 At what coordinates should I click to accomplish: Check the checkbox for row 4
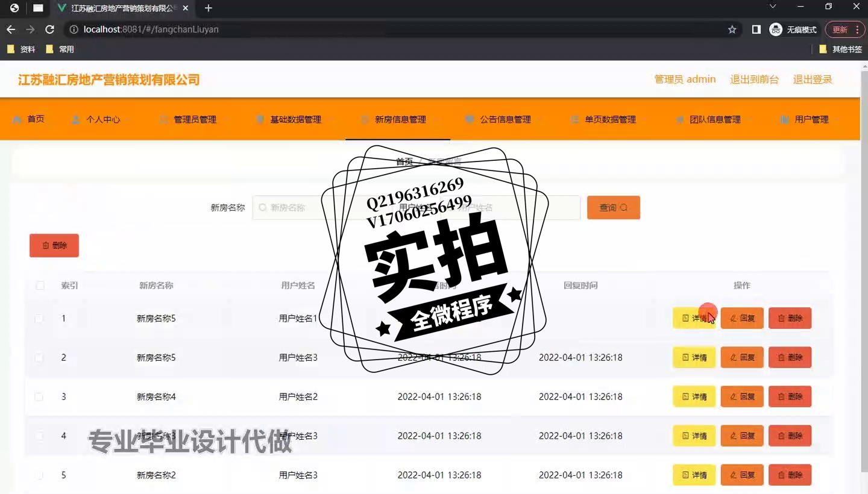click(39, 436)
